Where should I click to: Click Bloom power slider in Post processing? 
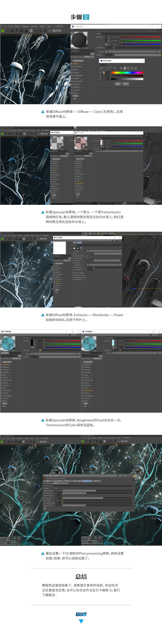[x=97, y=491]
